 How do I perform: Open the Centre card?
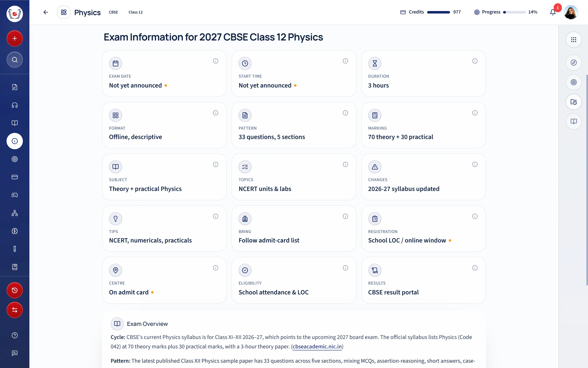pyautogui.click(x=164, y=280)
